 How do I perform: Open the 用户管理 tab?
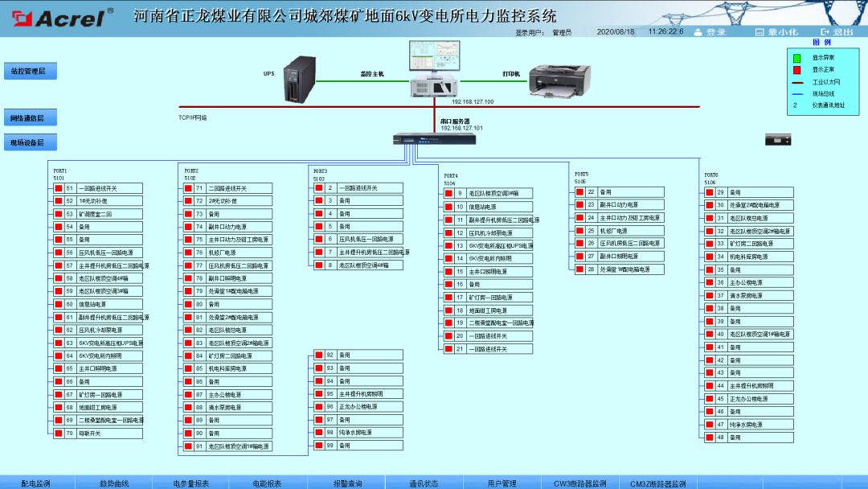tap(502, 483)
